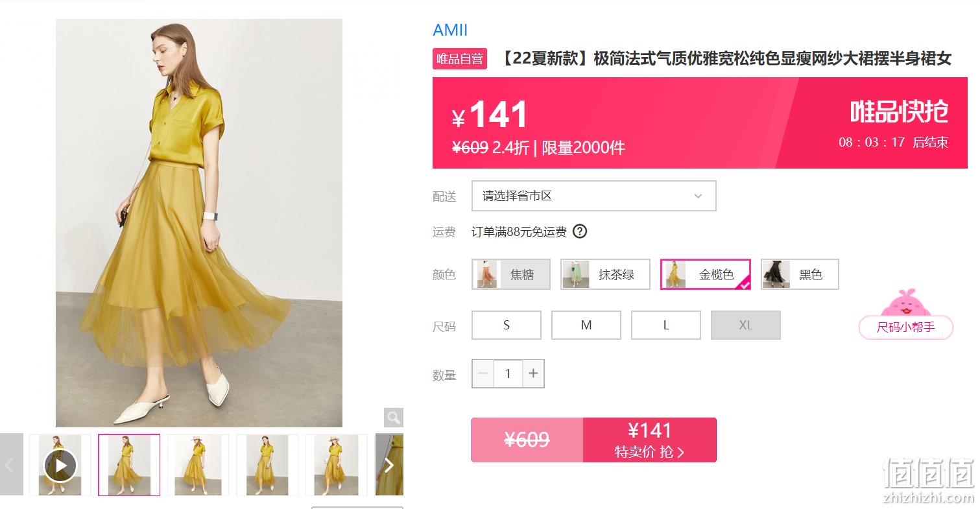Select size M
The height and width of the screenshot is (509, 980).
click(586, 326)
